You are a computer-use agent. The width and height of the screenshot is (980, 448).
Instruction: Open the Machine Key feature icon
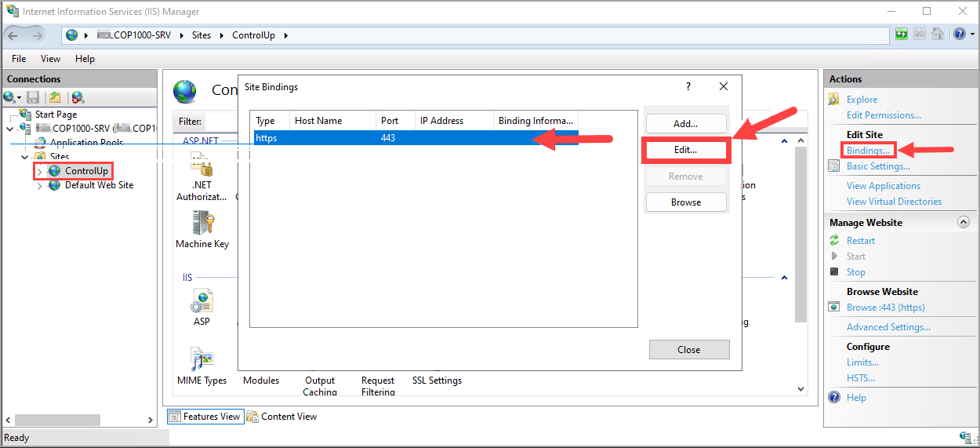(x=202, y=224)
